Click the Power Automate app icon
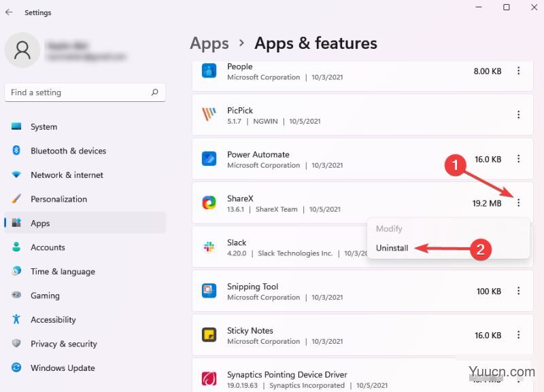Image resolution: width=544 pixels, height=392 pixels. 209,159
